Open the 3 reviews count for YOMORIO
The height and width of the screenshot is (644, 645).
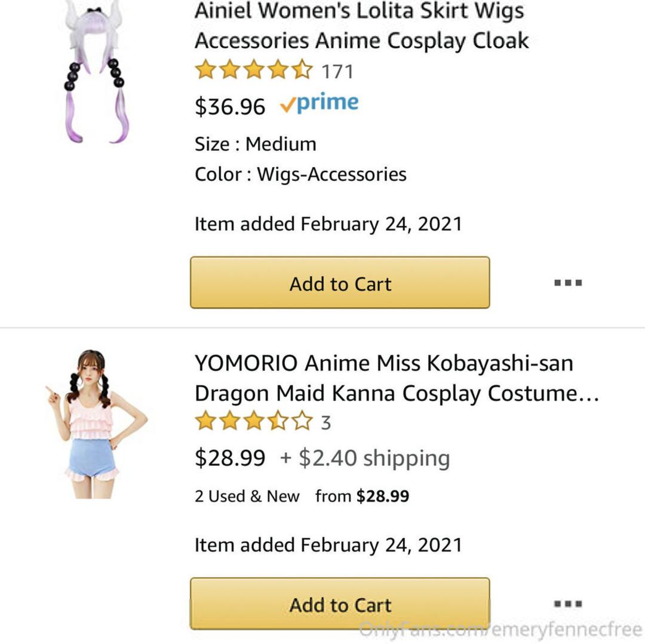pyautogui.click(x=325, y=423)
